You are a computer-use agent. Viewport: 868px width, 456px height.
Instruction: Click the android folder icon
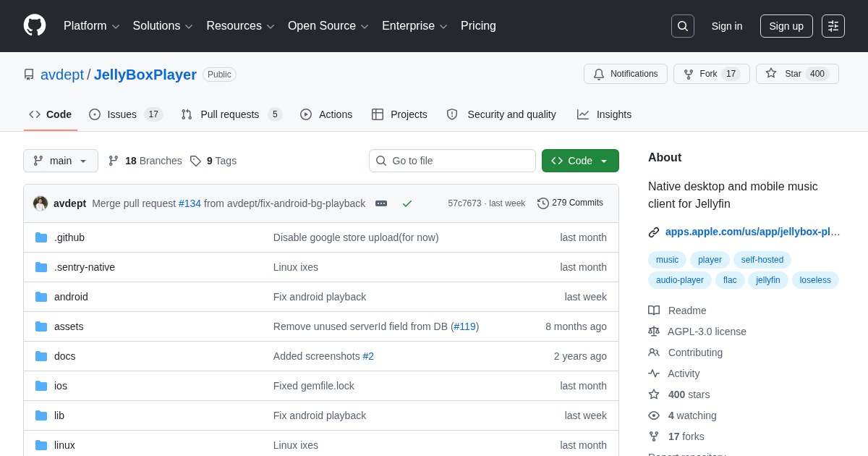click(41, 297)
